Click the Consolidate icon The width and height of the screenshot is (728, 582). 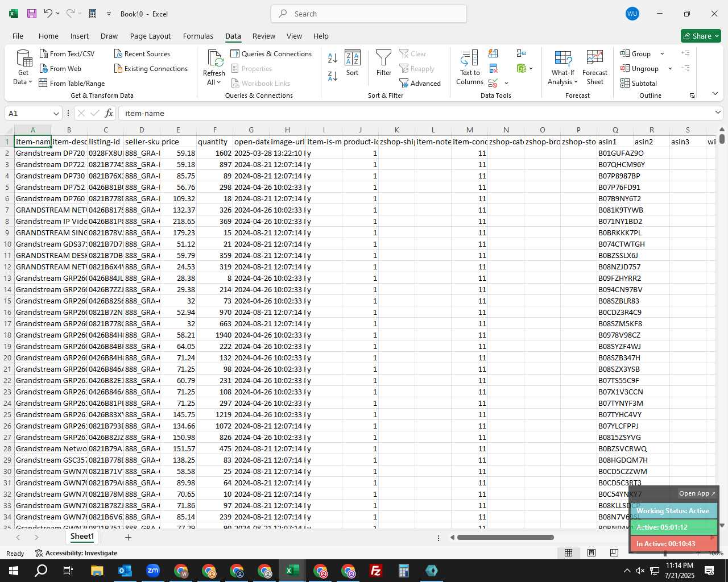pyautogui.click(x=522, y=53)
